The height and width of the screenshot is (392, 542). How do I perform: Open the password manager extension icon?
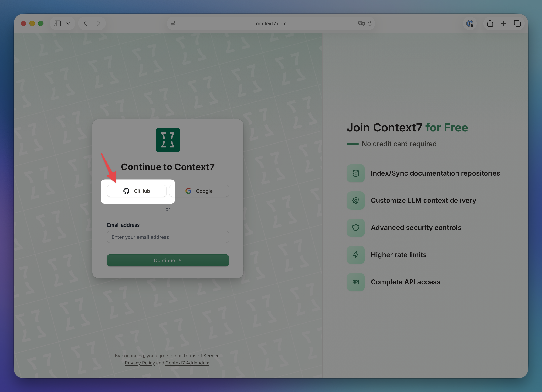470,23
